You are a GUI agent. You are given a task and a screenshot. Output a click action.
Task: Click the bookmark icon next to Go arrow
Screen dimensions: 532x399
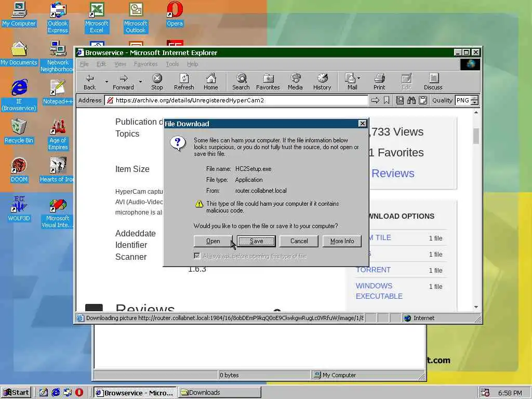[387, 100]
